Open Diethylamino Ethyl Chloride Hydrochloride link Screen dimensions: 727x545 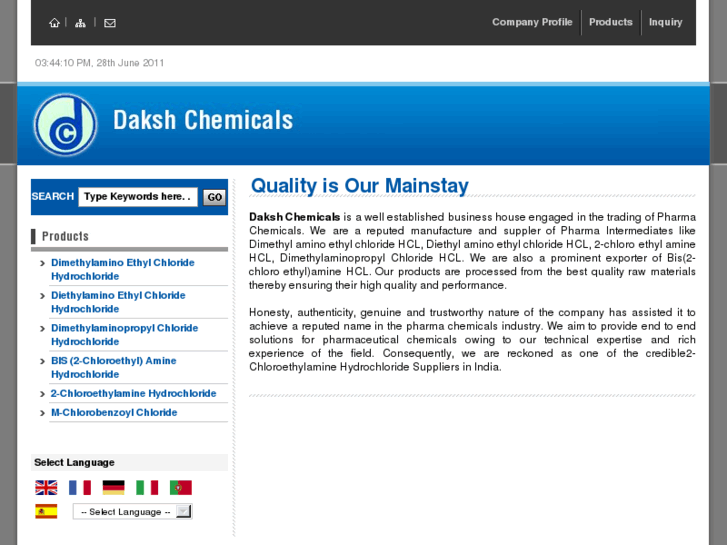(118, 302)
